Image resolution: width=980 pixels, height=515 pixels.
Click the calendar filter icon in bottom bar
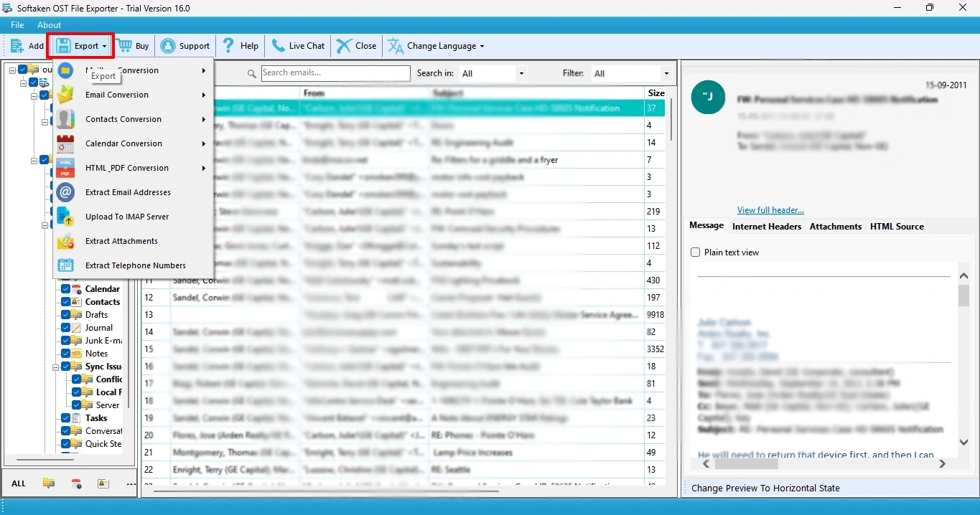click(76, 483)
